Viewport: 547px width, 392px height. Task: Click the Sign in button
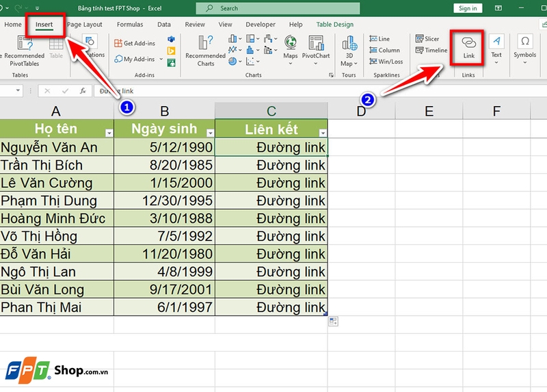click(468, 8)
